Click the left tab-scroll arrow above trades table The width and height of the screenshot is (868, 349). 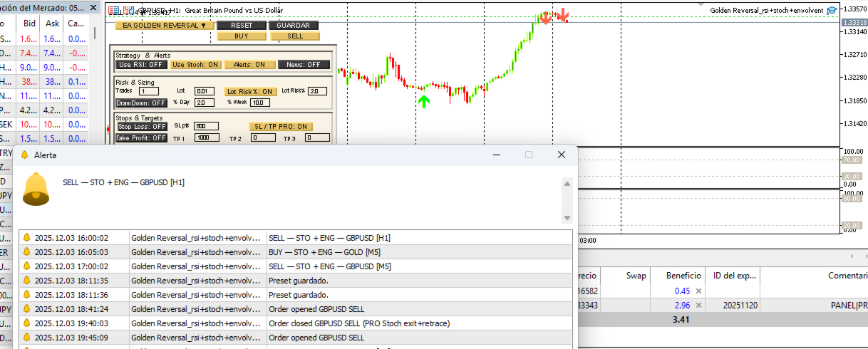(x=852, y=256)
